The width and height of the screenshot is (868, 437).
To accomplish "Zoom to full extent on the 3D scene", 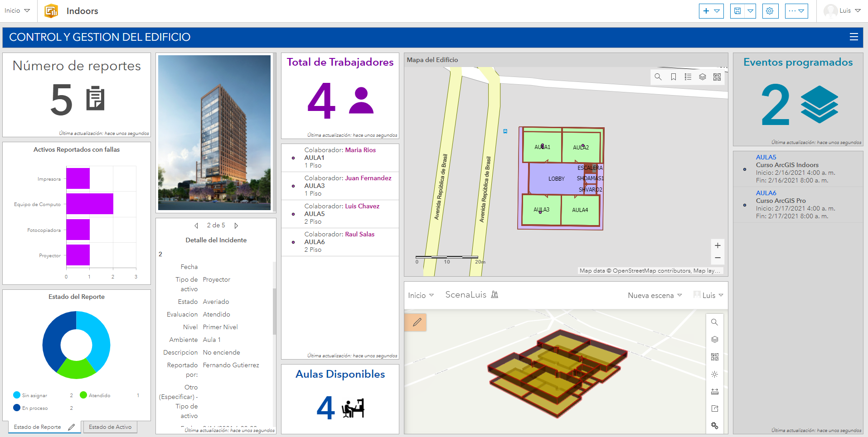I will 715,357.
